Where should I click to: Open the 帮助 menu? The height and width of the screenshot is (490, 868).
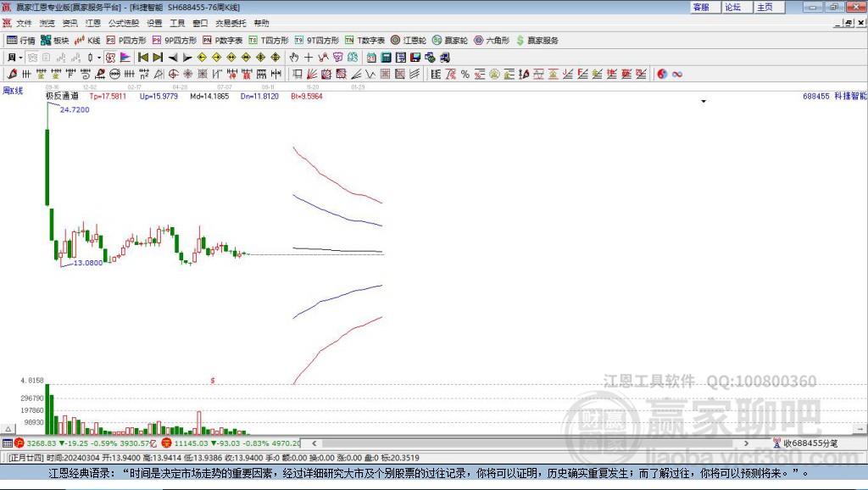click(261, 23)
